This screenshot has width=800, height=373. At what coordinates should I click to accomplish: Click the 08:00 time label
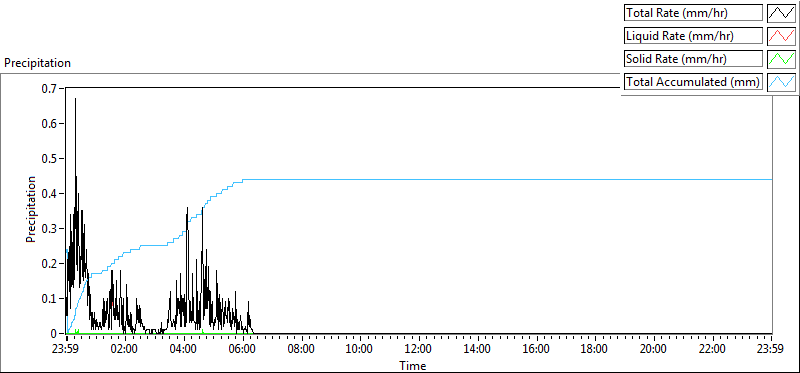302,350
